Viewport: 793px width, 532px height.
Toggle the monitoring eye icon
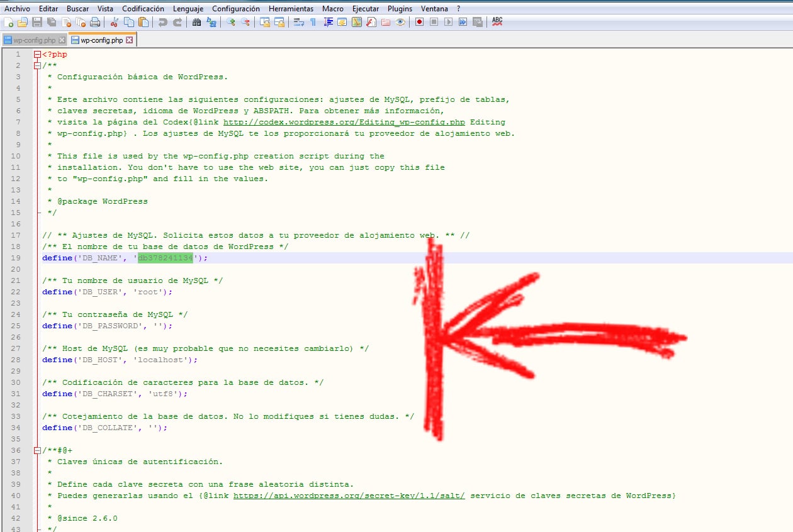(x=400, y=22)
